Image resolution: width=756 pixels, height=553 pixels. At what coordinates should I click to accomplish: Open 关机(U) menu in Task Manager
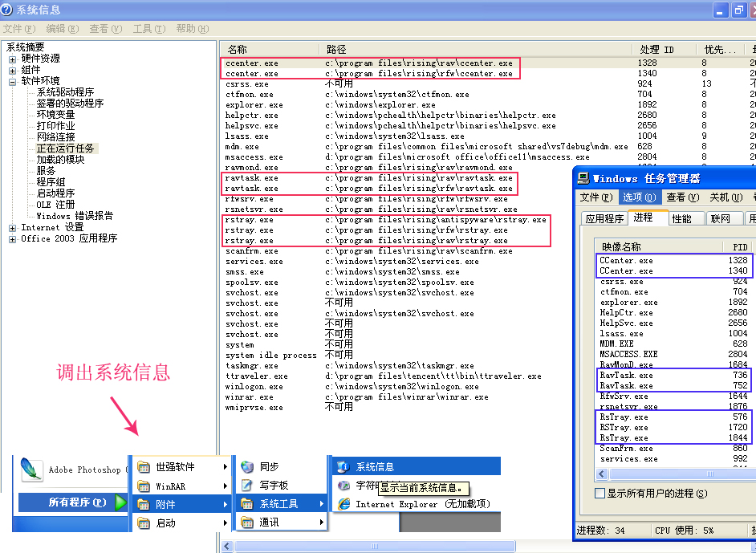point(726,197)
